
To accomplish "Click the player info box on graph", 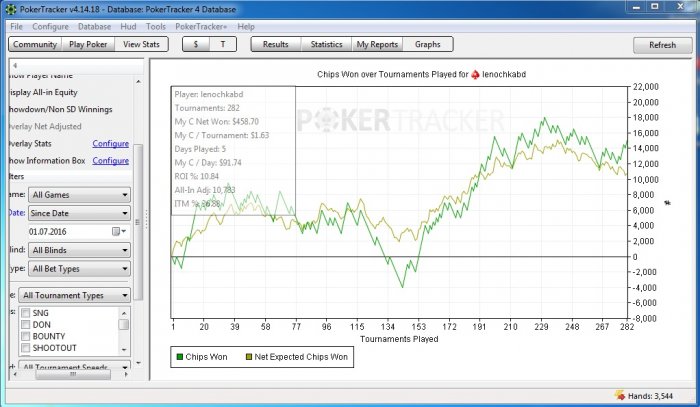I will (233, 150).
